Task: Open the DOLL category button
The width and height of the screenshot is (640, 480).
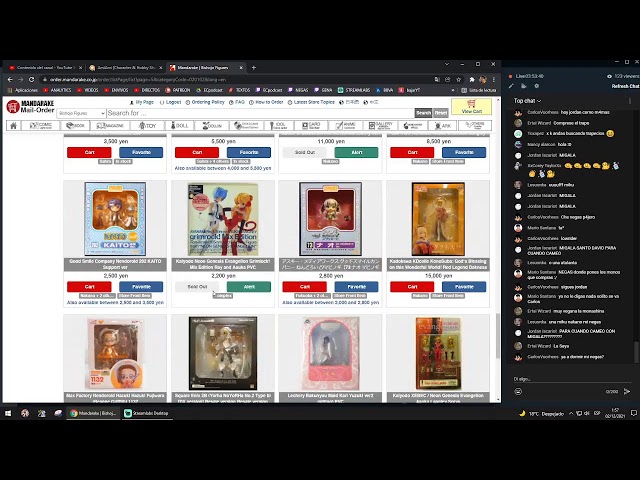Action: (x=179, y=126)
